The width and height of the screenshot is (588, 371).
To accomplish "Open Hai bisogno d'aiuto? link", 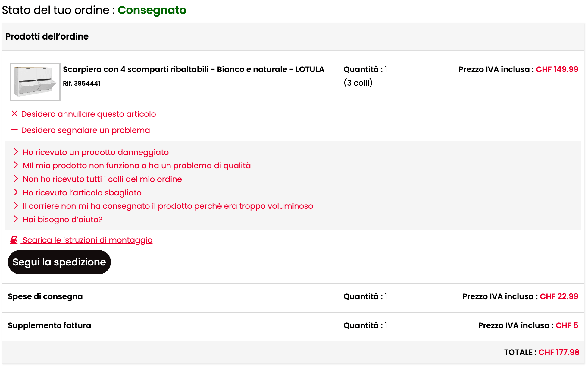I will coord(63,220).
